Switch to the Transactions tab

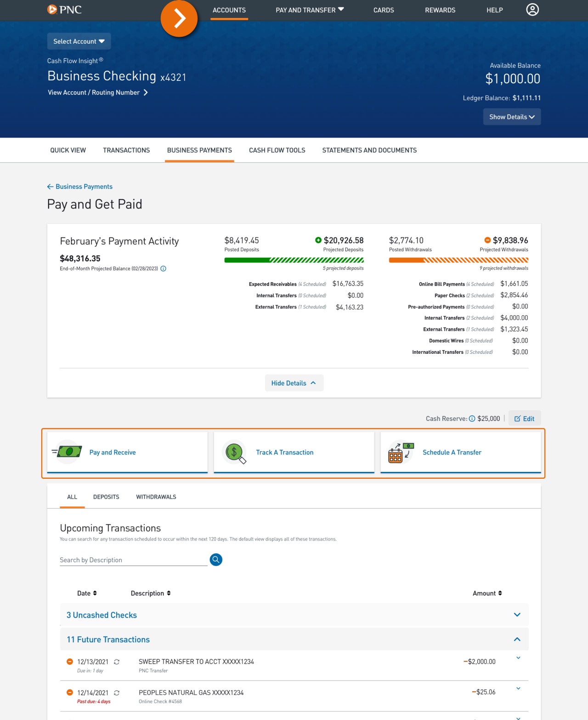pyautogui.click(x=126, y=150)
